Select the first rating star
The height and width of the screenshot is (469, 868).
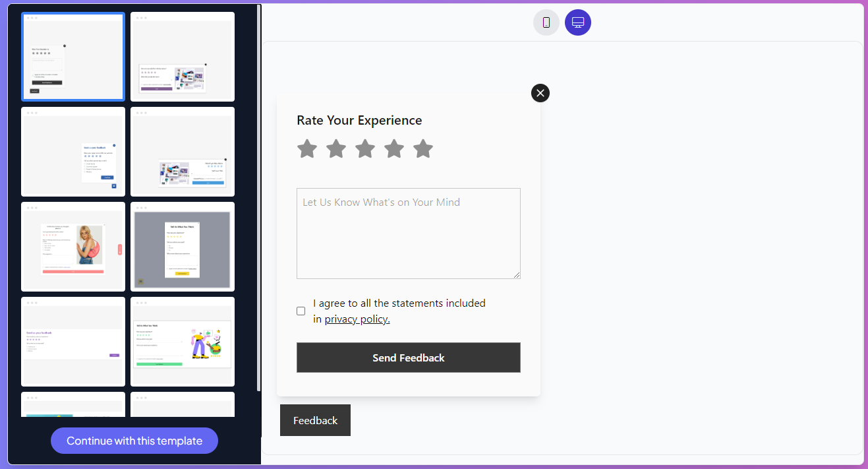coord(307,148)
